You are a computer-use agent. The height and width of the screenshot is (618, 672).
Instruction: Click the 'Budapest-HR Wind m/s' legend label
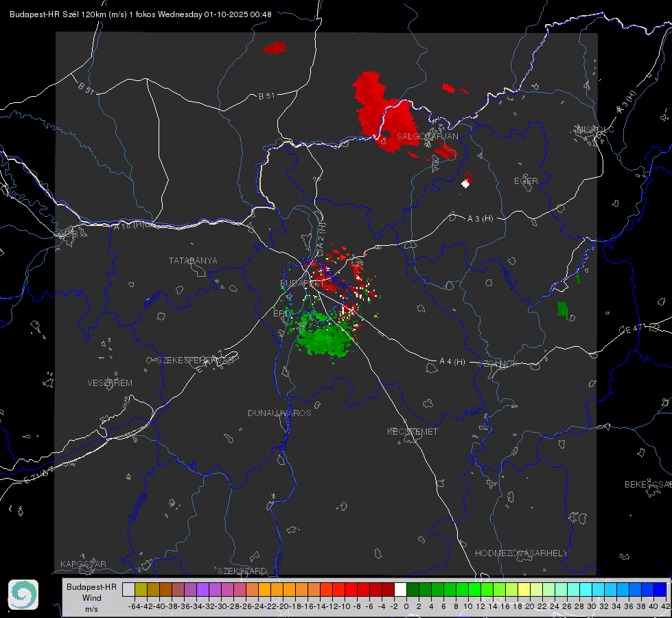[92, 597]
